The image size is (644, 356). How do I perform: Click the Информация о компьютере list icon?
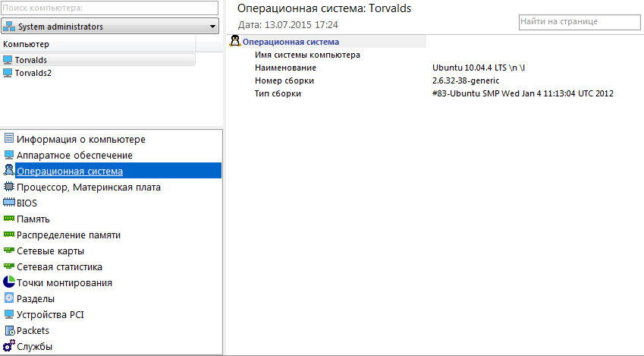pyautogui.click(x=8, y=138)
